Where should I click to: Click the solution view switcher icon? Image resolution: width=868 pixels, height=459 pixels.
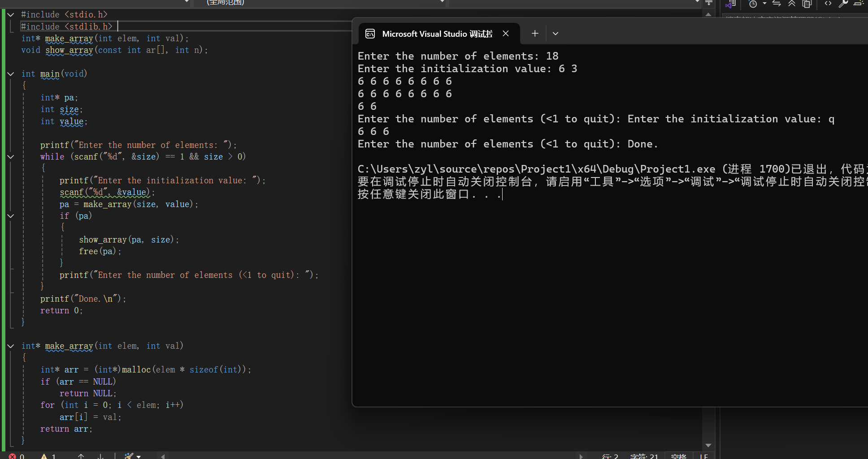tap(730, 4)
